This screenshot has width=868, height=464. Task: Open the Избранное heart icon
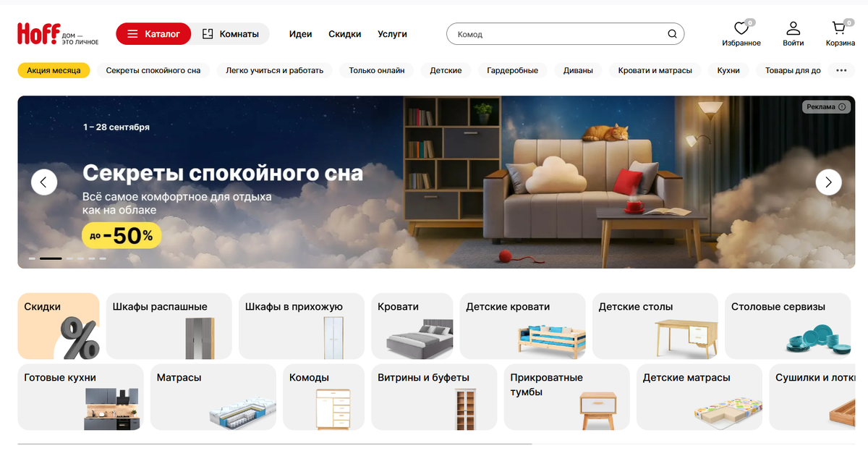pyautogui.click(x=741, y=28)
